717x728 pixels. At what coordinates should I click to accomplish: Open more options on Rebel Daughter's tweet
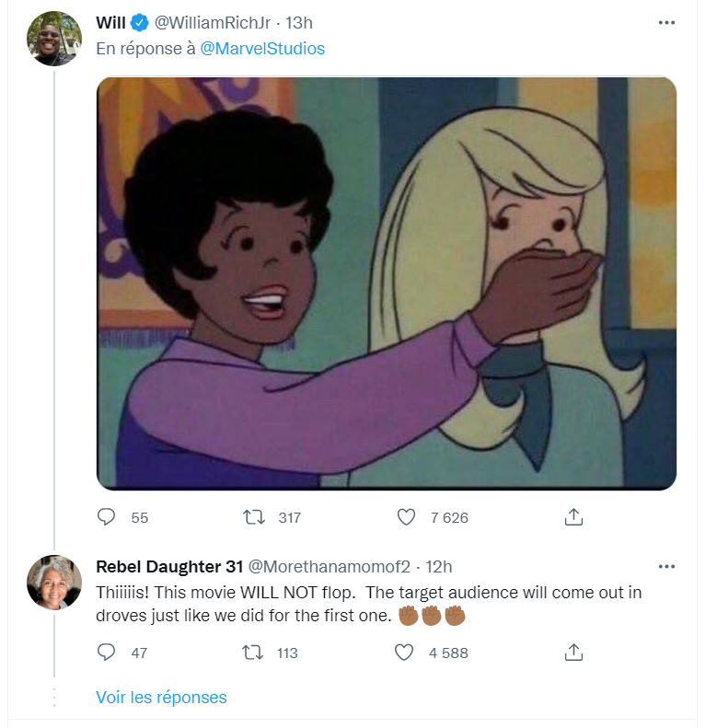click(667, 567)
